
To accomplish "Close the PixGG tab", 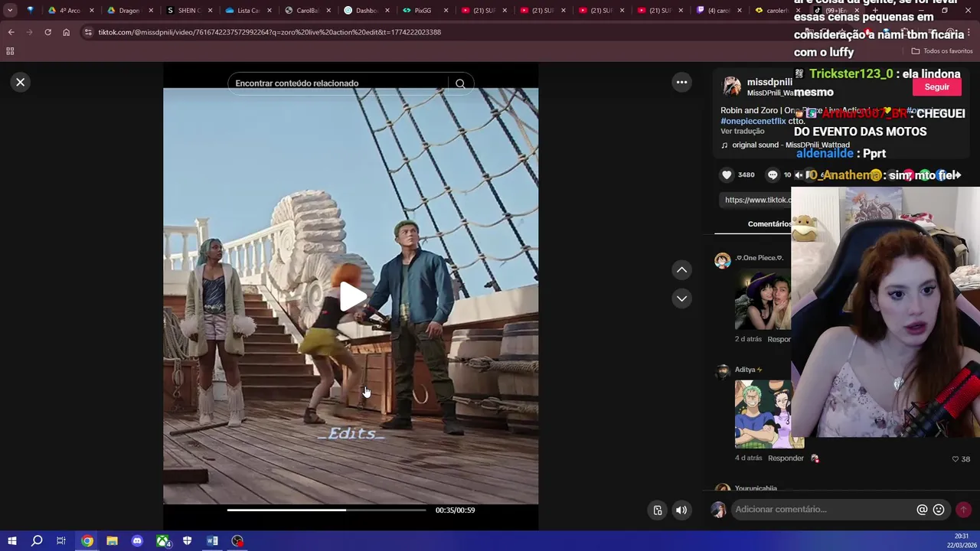I will tap(446, 11).
